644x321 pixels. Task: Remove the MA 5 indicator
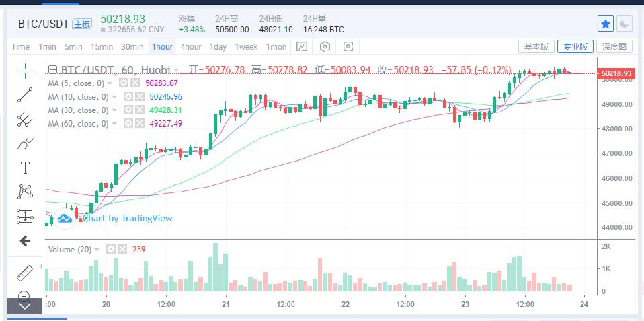pos(135,83)
